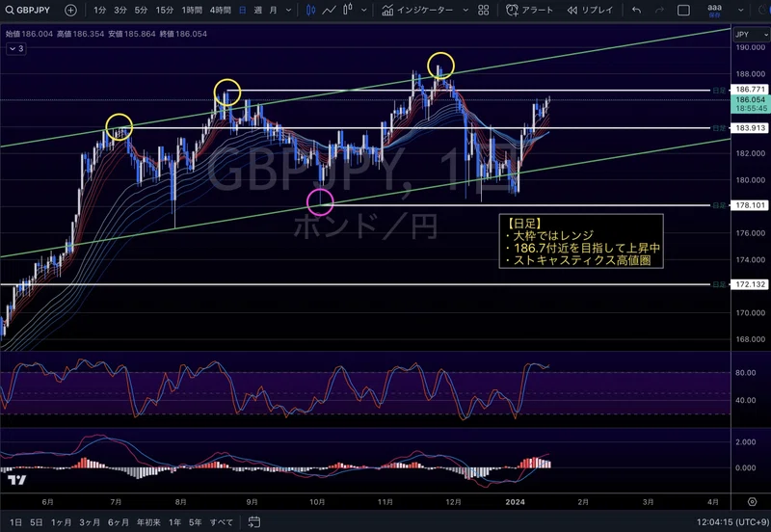Open the GBPJPY symbol search

tap(29, 10)
